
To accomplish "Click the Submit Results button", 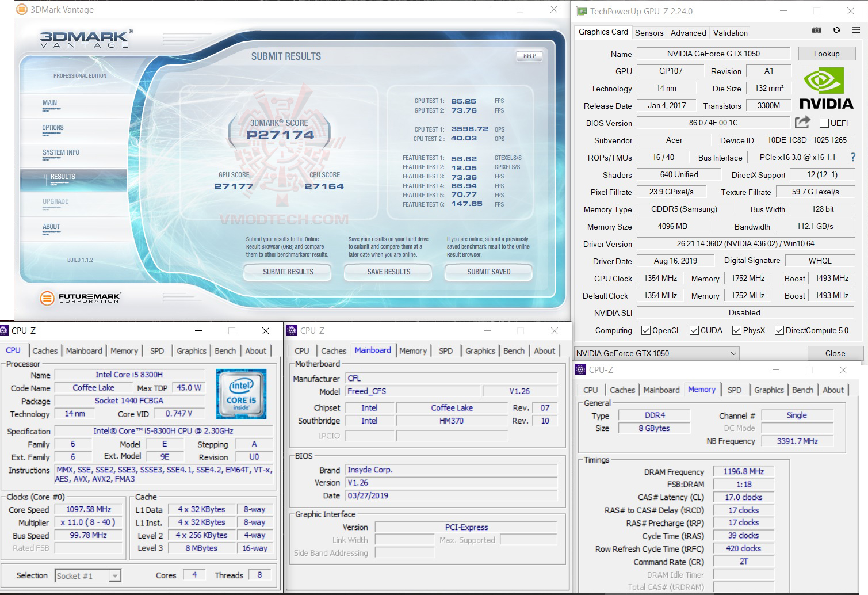I will click(288, 272).
